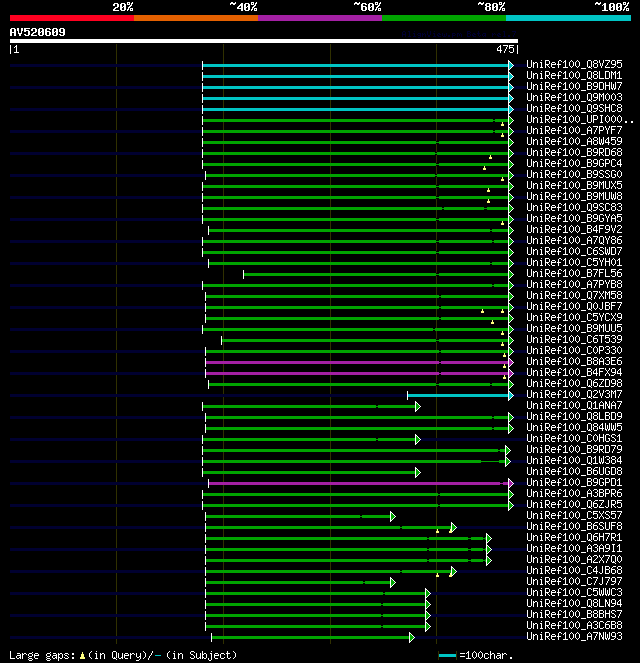Select the UniRef100_Q8LDM1 hit label

[574, 75]
